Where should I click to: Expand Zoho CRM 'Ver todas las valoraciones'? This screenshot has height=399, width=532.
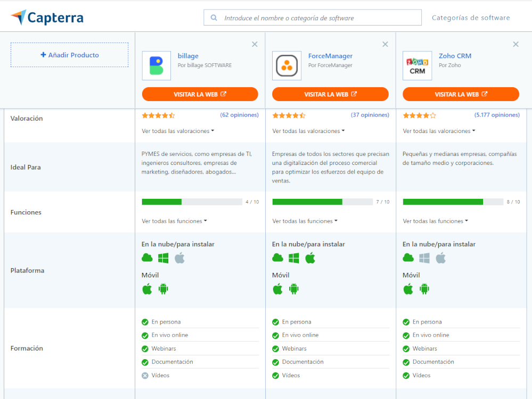pos(439,131)
